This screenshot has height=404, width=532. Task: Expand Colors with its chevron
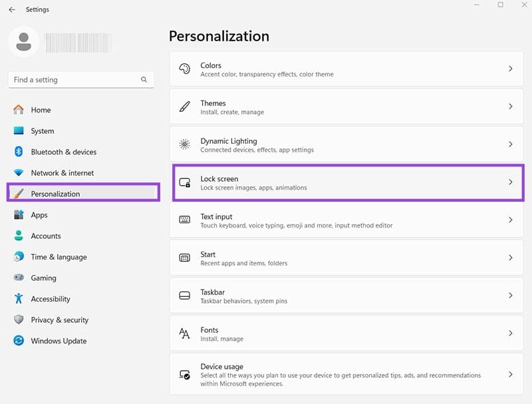point(511,69)
